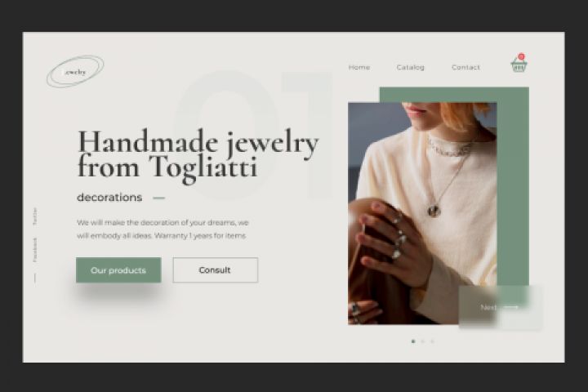Viewport: 588px width, 392px height.
Task: Click the jewelry model photo
Action: click(423, 213)
